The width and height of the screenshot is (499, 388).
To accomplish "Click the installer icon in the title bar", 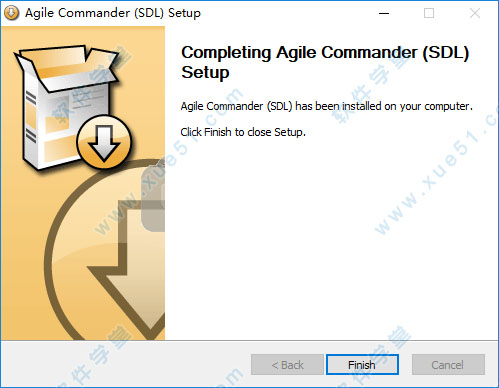I will 12,13.
